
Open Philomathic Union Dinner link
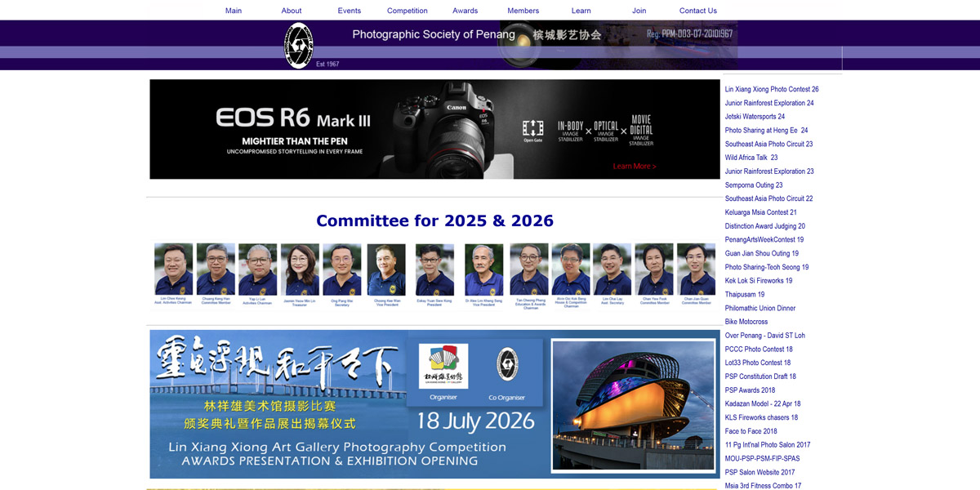coord(760,309)
